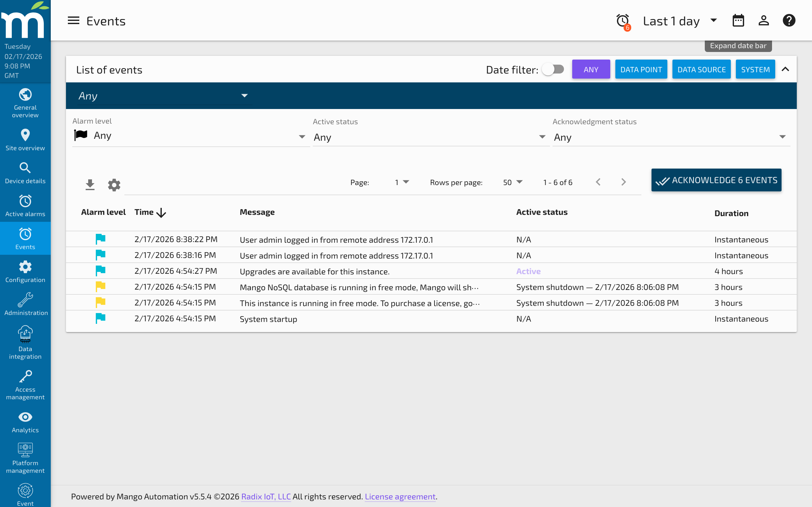
Task: Open the Rows per page dropdown
Action: click(x=512, y=182)
